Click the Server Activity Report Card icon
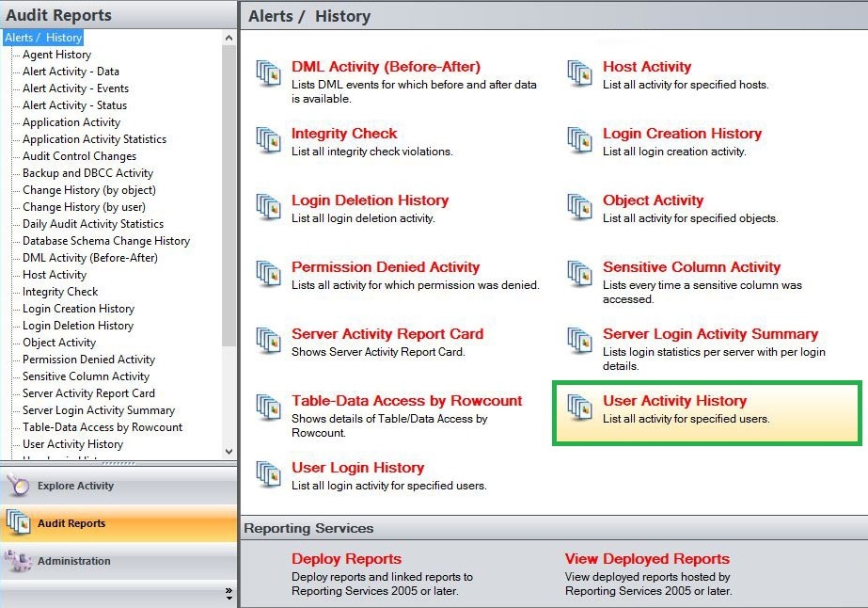This screenshot has width=868, height=608. click(x=268, y=340)
